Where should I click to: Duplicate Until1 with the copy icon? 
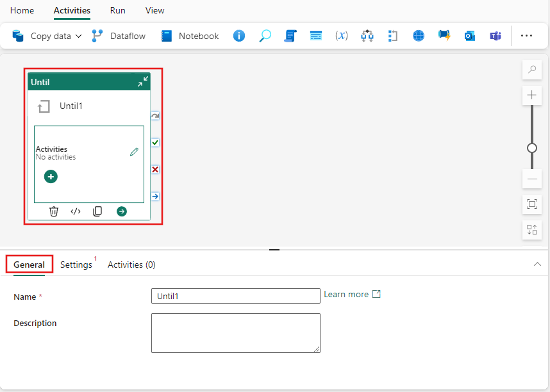pyautogui.click(x=96, y=211)
